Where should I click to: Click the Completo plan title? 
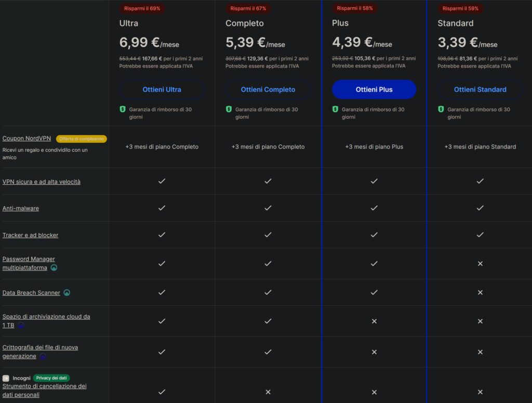pos(245,23)
